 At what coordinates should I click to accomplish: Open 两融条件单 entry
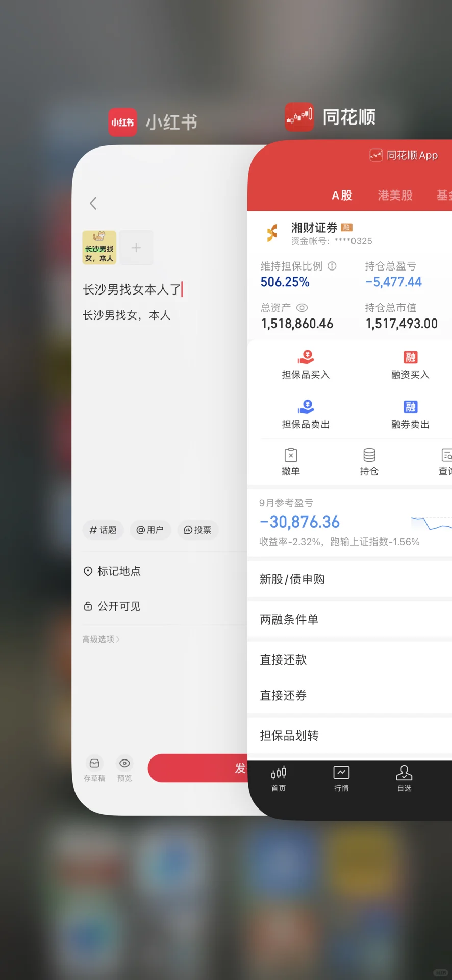350,619
